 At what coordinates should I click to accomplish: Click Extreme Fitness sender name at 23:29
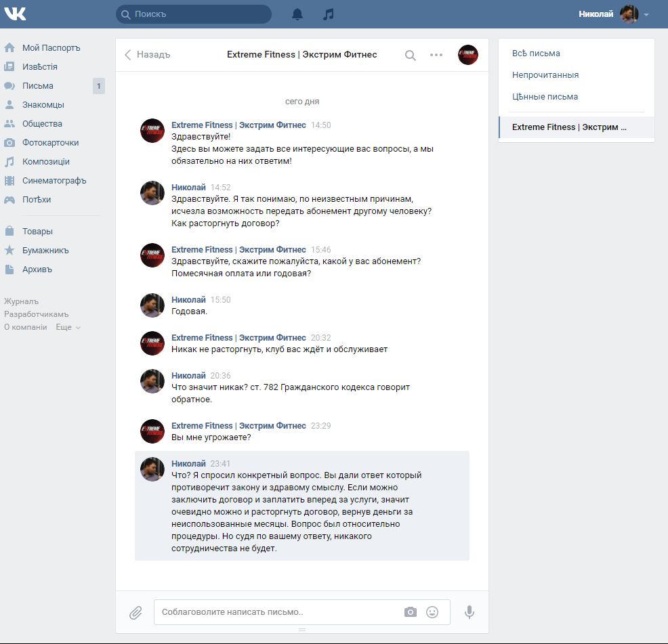[238, 425]
